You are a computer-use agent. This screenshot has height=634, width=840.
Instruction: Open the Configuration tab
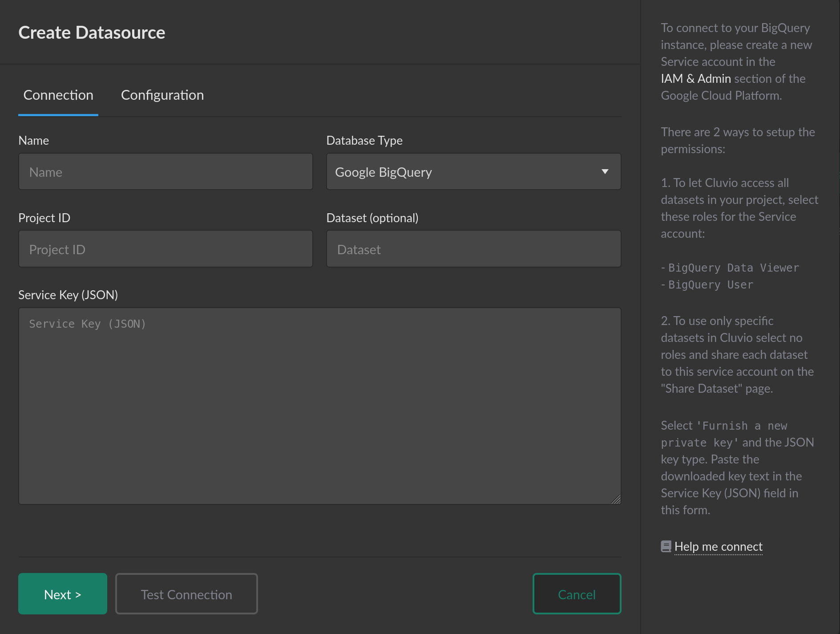(162, 95)
